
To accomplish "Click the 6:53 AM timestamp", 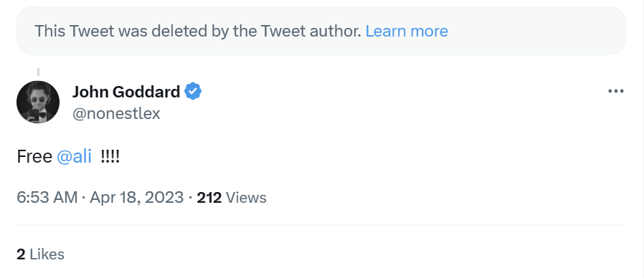I will (x=47, y=198).
